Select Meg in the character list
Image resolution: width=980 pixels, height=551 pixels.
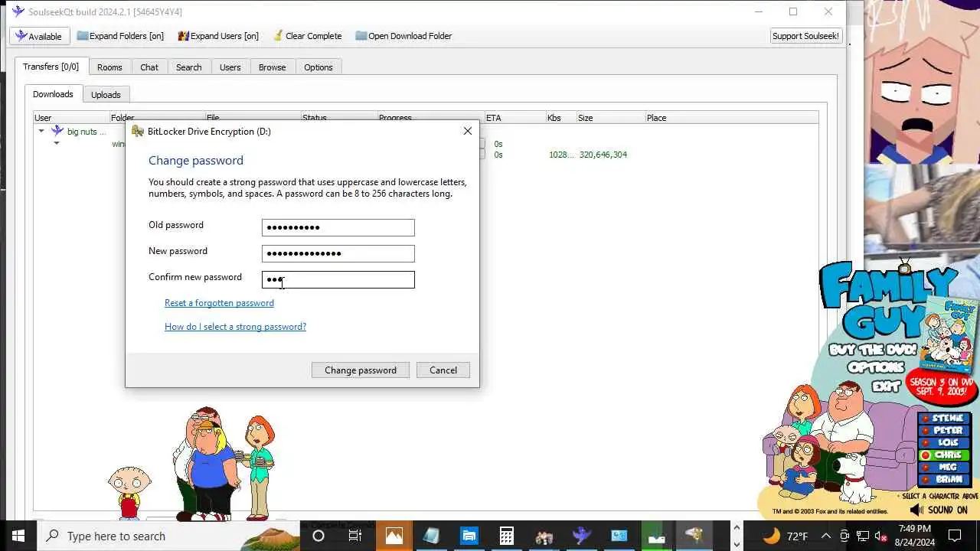pyautogui.click(x=944, y=468)
